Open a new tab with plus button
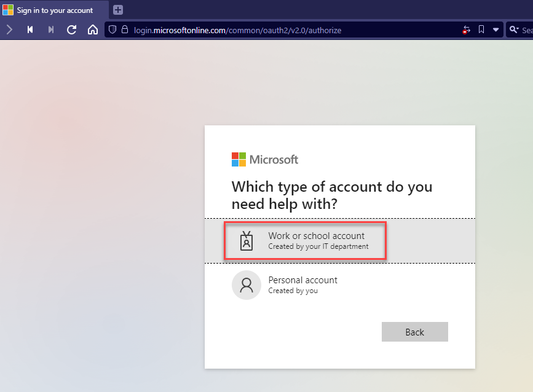 click(118, 10)
